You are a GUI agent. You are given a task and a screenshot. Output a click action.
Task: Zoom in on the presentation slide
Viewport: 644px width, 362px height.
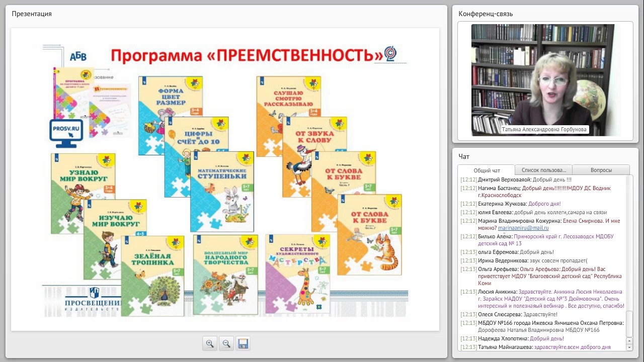pos(210,343)
